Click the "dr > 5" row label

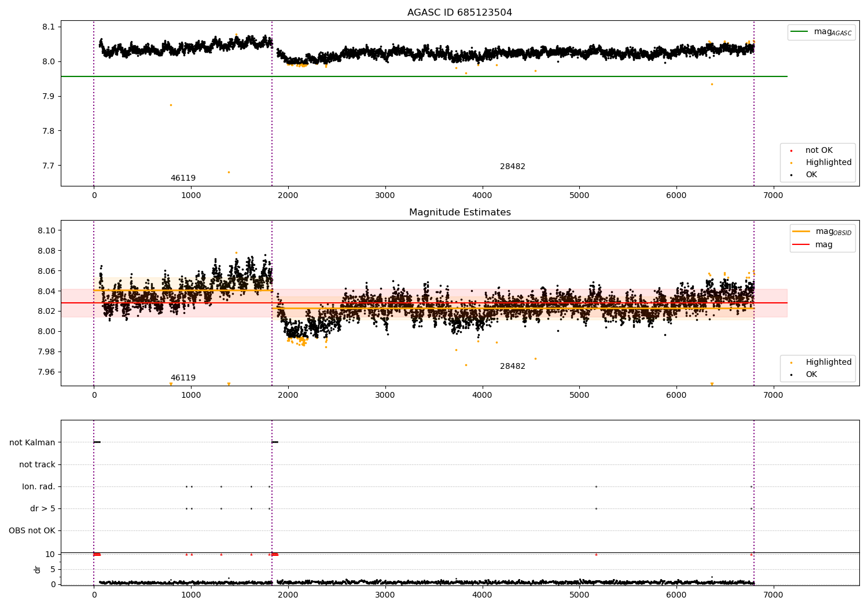coord(43,508)
